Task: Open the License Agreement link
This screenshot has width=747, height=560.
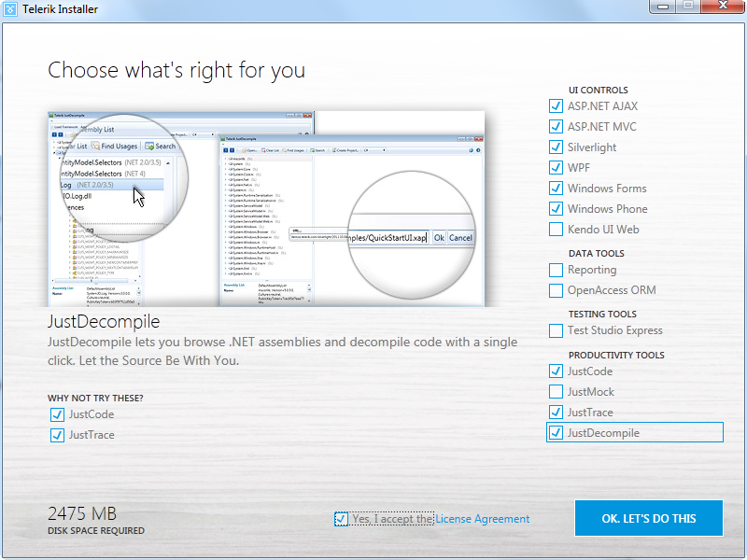Action: [482, 519]
